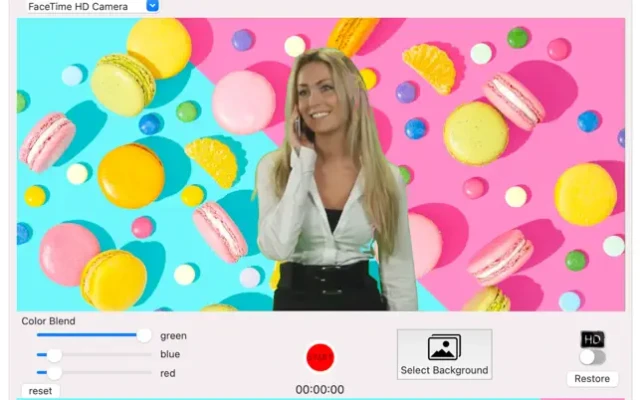
Task: Click the Select Background text label
Action: (x=444, y=370)
